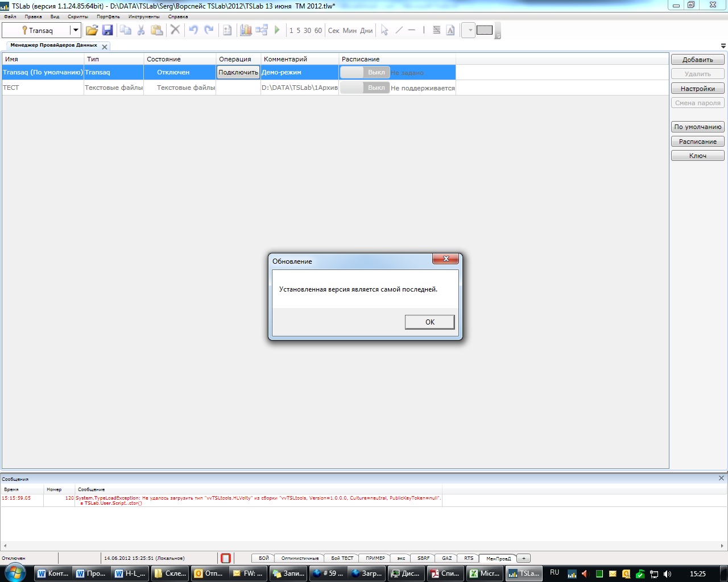Switch to the ПРИМЕР tab
Screen dimensions: 728x582
click(375, 558)
